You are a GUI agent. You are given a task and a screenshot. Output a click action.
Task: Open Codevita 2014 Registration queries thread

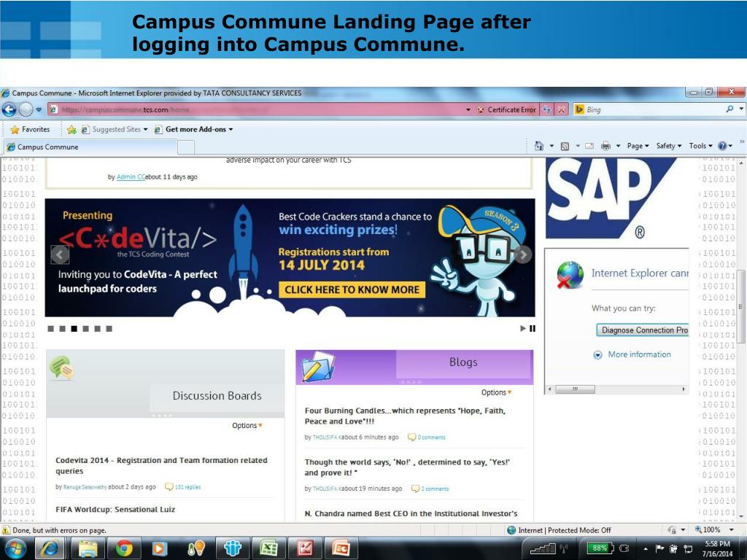point(161,466)
